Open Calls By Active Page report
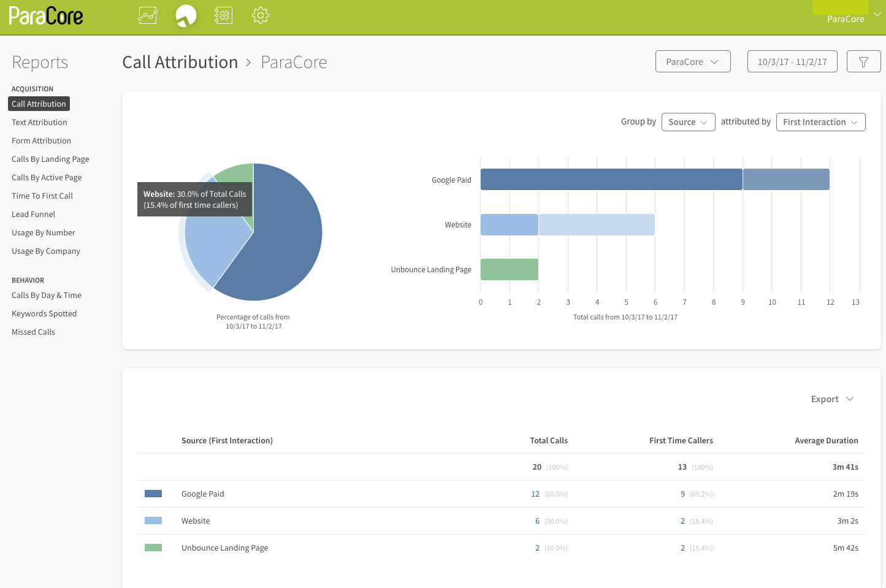Image resolution: width=886 pixels, height=588 pixels. click(x=47, y=177)
